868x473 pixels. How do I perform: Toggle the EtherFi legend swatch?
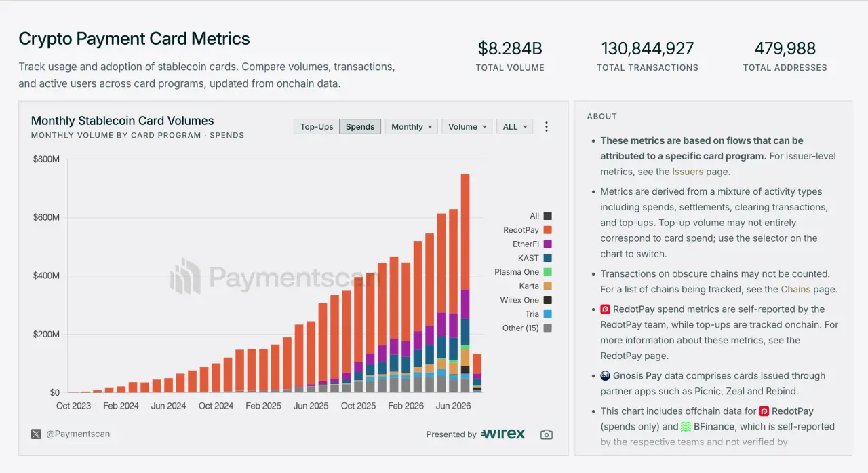click(547, 244)
